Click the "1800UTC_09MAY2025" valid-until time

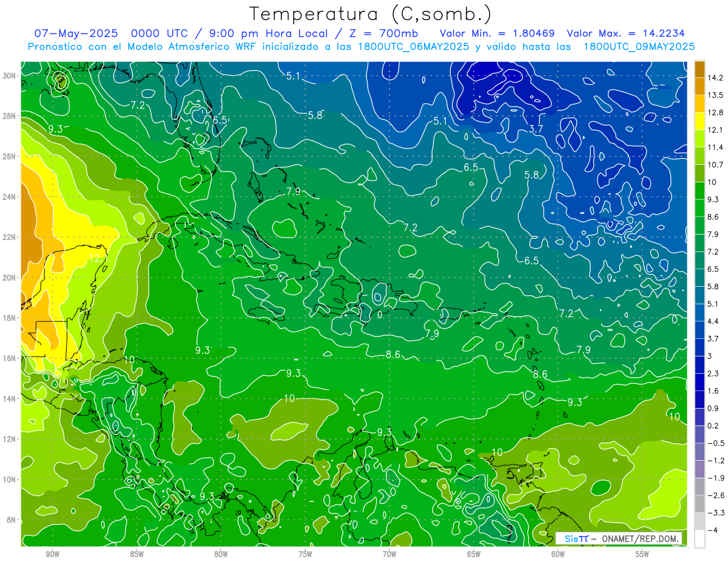click(x=639, y=46)
